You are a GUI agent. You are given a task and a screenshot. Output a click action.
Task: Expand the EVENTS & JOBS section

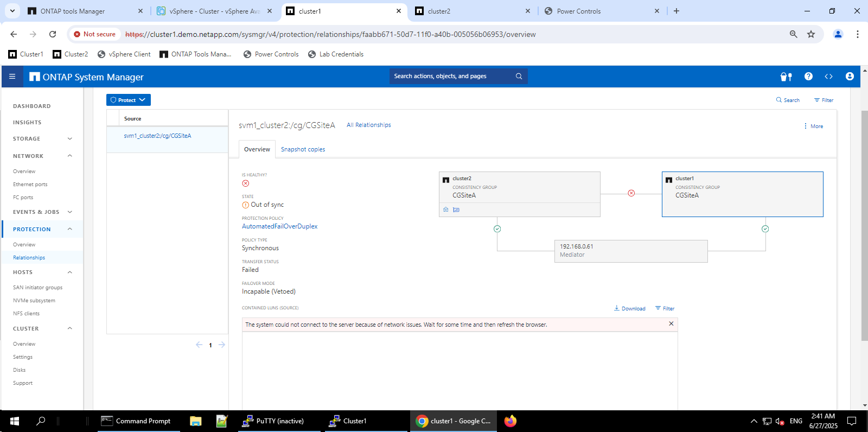coord(69,212)
